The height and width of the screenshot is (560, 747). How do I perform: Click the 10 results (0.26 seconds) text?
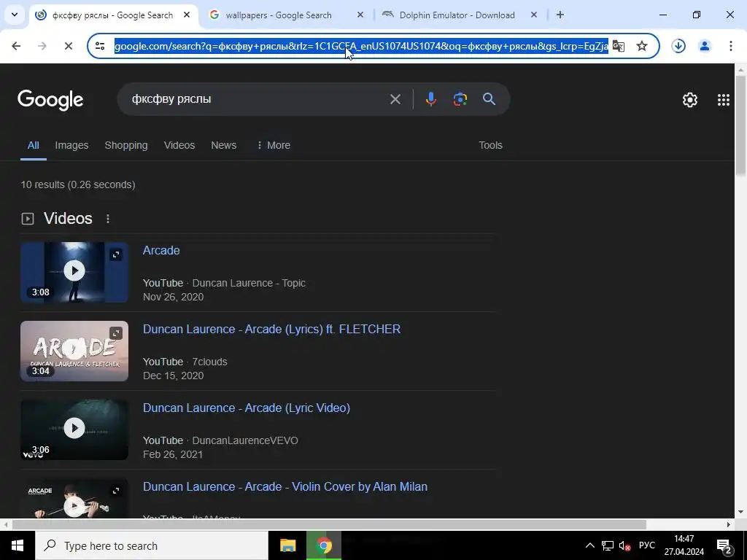tap(78, 184)
